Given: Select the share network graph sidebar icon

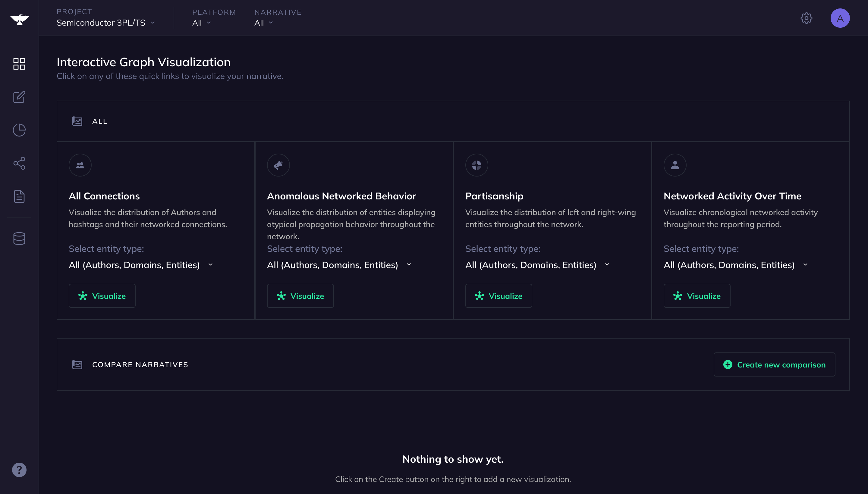Looking at the screenshot, I should coord(19,163).
